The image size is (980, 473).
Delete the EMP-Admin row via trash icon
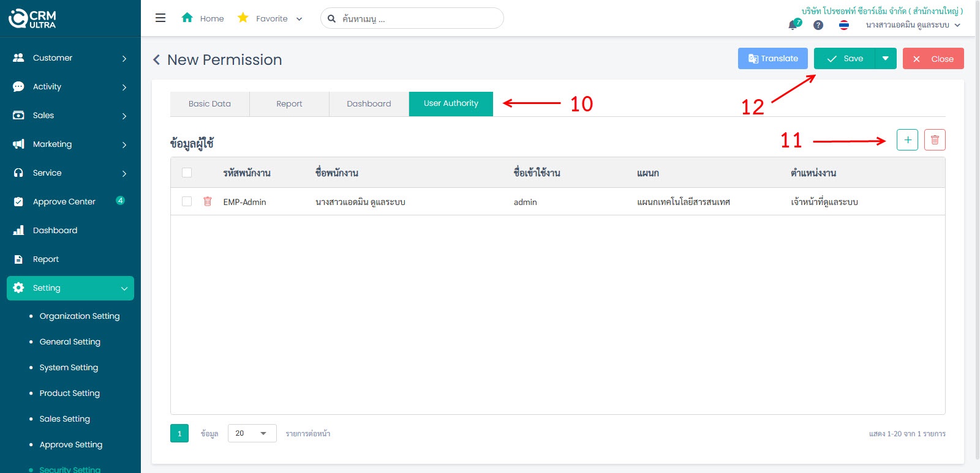(208, 201)
